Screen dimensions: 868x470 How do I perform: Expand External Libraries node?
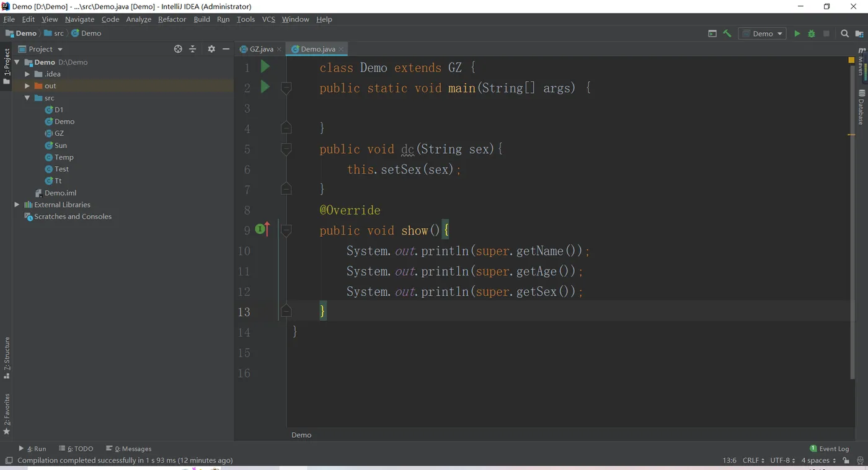tap(17, 205)
